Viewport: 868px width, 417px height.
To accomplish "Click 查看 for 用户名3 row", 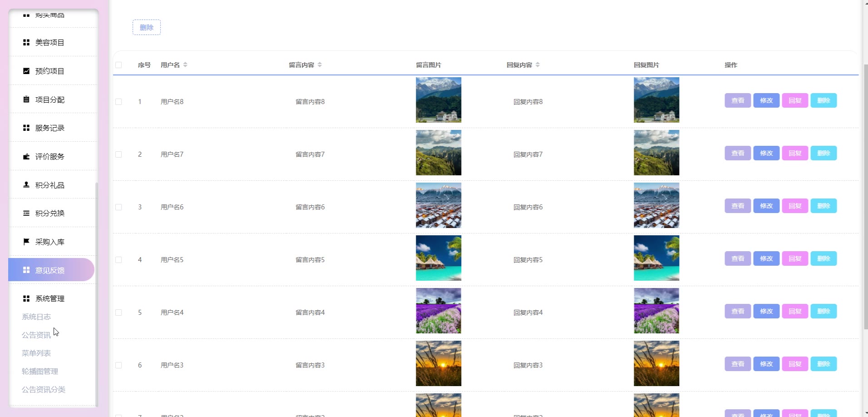I will pos(738,364).
